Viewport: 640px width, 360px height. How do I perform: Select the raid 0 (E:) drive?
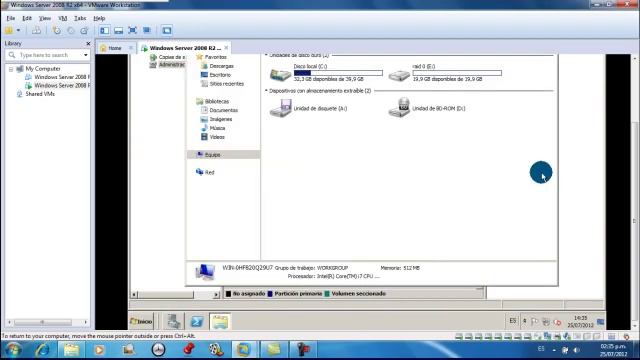[x=445, y=73]
